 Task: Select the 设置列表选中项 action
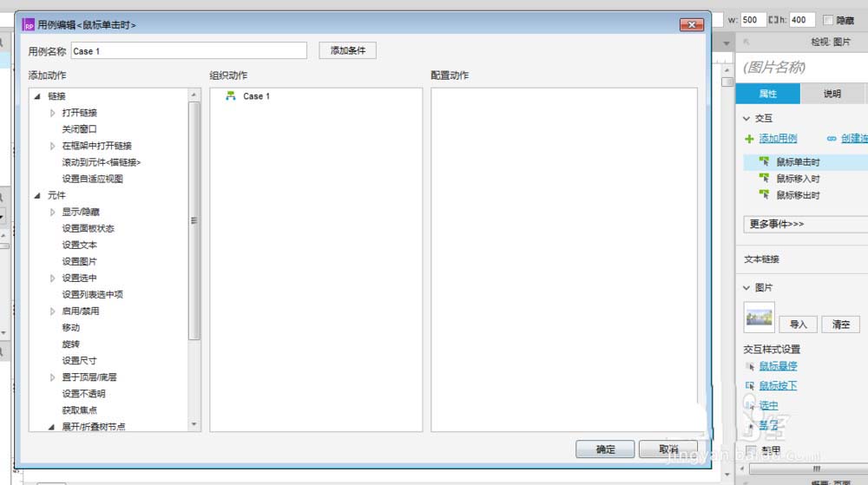[x=93, y=295]
